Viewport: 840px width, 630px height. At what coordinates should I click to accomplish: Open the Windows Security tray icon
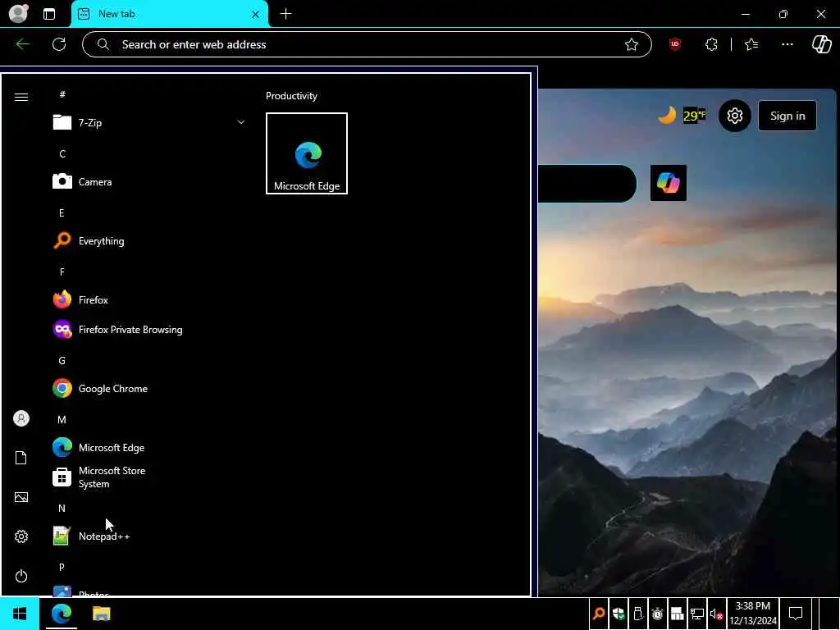tap(619, 614)
